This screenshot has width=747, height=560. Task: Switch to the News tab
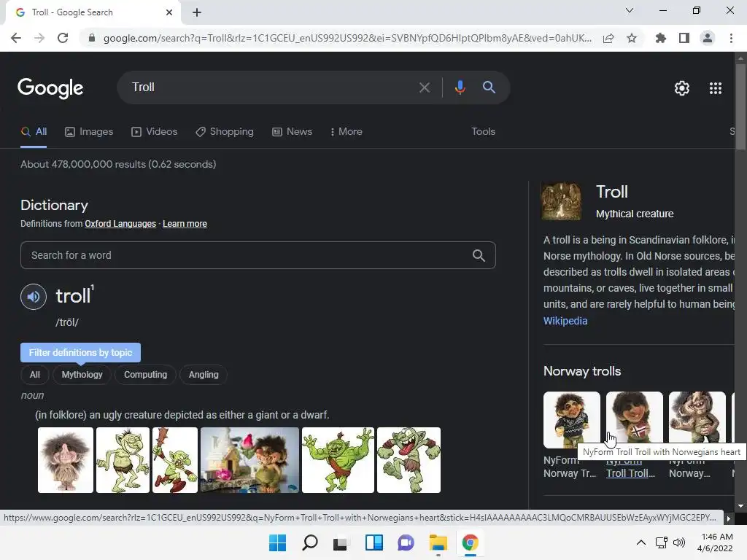(x=292, y=132)
